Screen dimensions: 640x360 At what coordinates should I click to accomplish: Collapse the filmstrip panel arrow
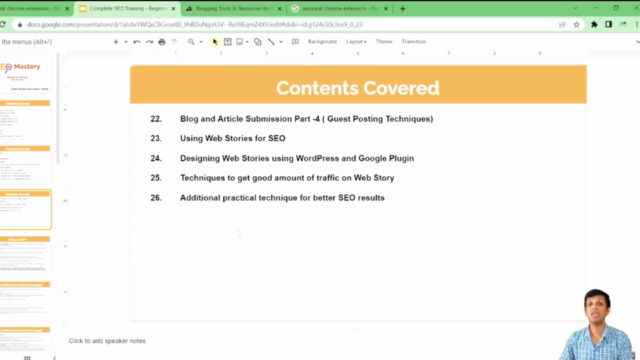click(x=54, y=358)
